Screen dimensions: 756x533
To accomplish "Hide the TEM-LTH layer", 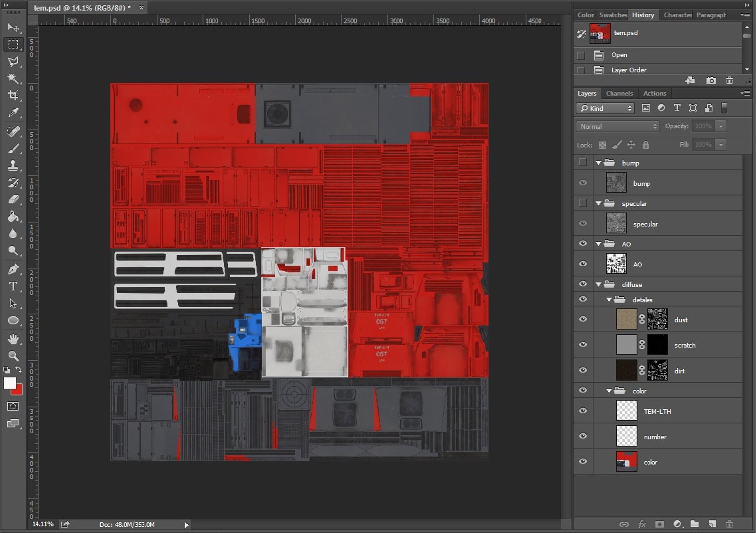I will coord(583,411).
